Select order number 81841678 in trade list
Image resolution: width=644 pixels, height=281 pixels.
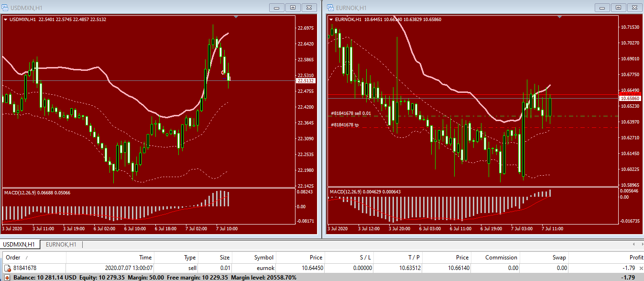coord(25,269)
